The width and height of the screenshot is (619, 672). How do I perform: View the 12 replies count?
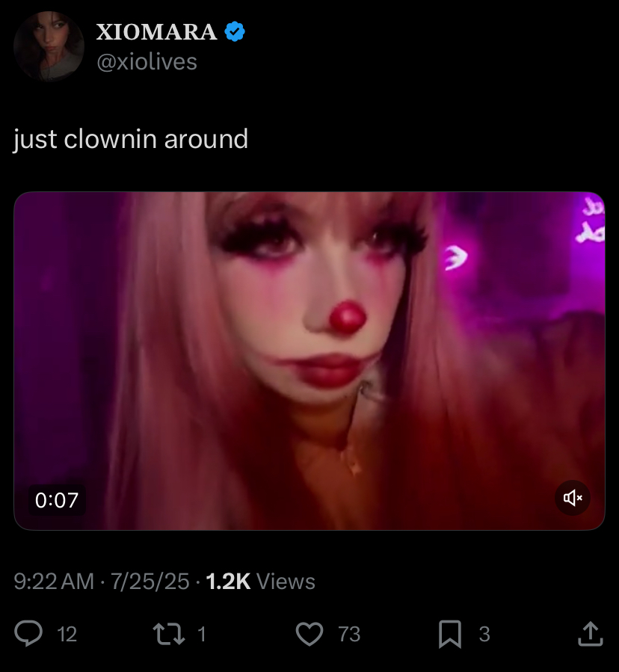point(67,635)
